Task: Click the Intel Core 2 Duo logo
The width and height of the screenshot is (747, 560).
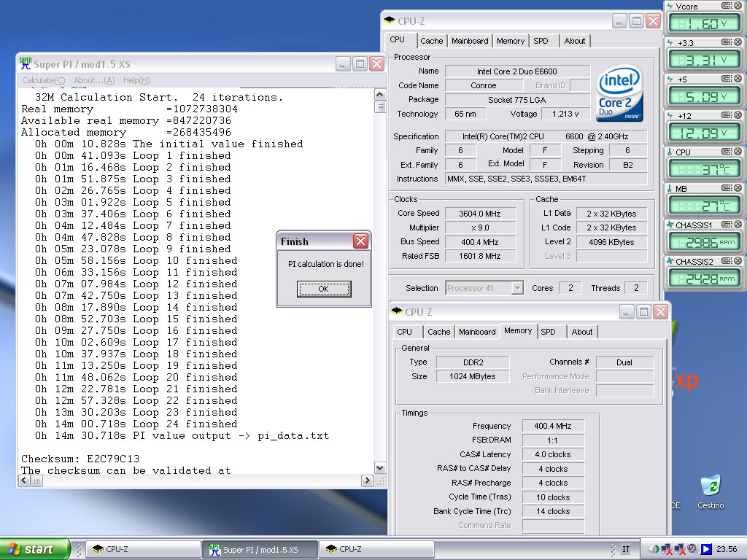Action: tap(620, 93)
